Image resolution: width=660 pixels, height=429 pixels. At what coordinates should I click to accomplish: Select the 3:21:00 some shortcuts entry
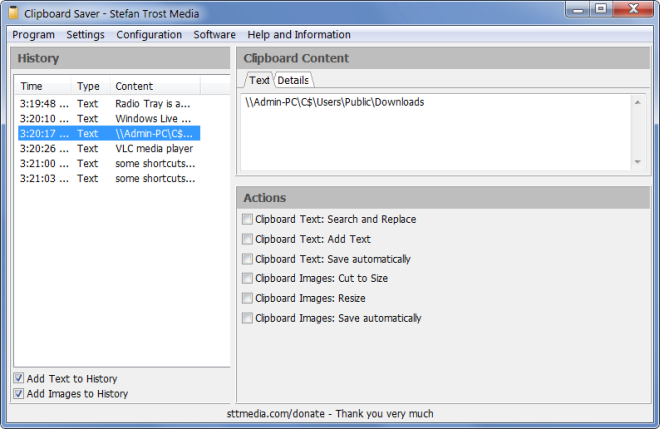click(109, 163)
